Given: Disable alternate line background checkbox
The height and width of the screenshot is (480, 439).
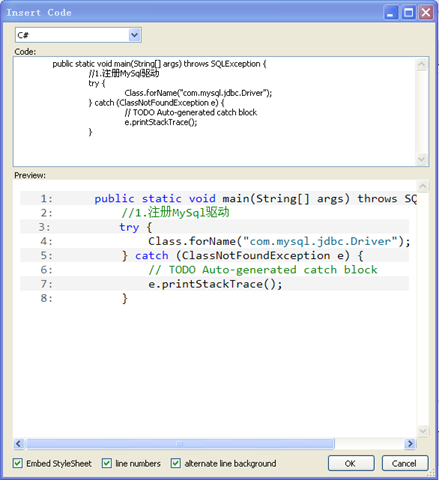Looking at the screenshot, I should [176, 463].
